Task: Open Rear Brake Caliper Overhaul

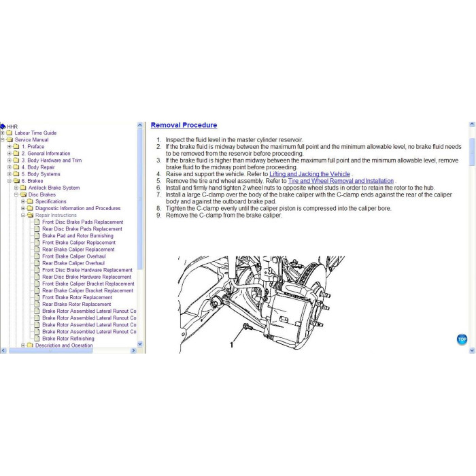Action: (73, 263)
